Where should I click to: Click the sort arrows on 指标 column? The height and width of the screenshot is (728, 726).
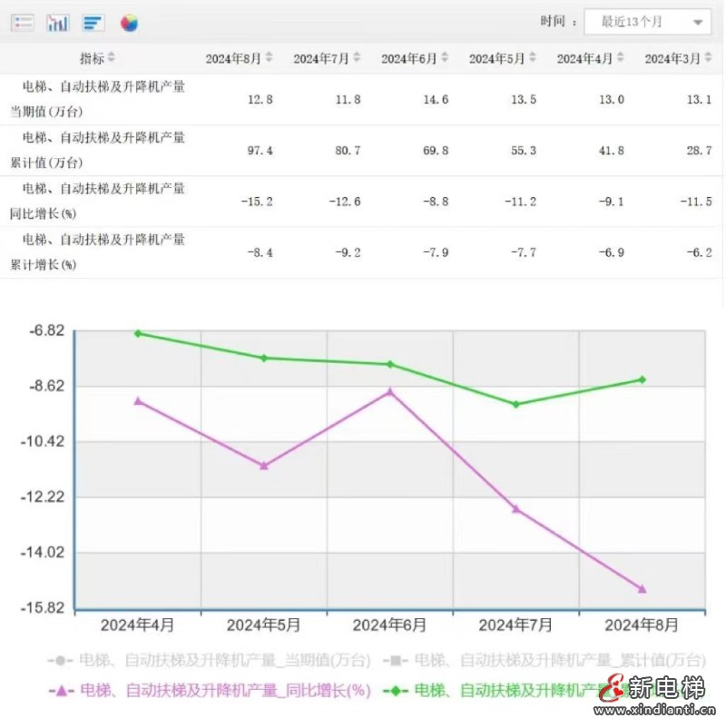pyautogui.click(x=111, y=57)
